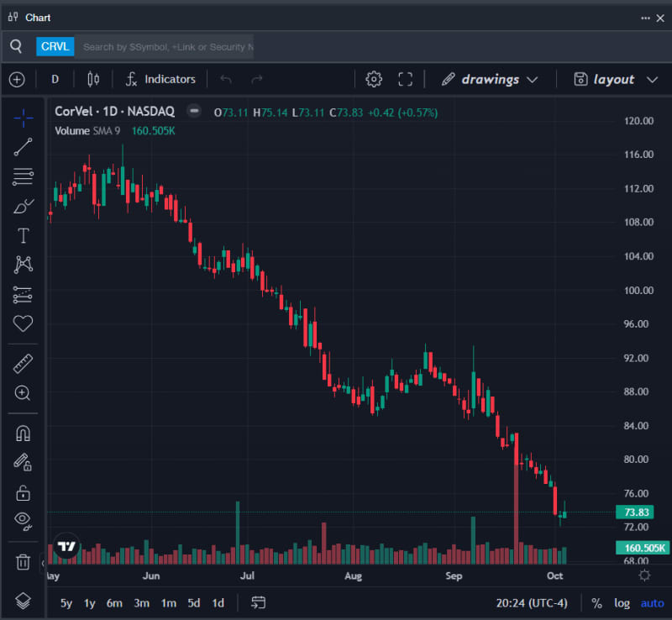Image resolution: width=672 pixels, height=620 pixels.
Task: Choose the Fibonacci retracement tool
Action: click(24, 176)
